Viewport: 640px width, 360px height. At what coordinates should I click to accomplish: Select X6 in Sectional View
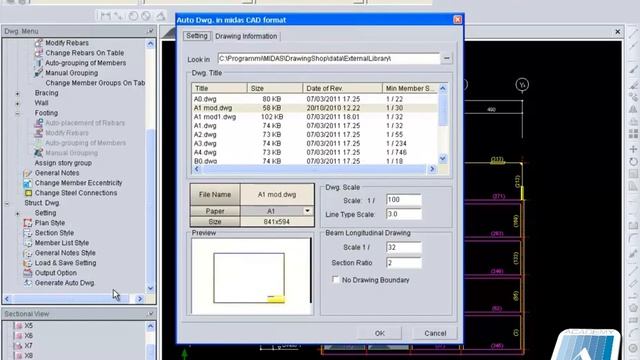click(x=28, y=336)
